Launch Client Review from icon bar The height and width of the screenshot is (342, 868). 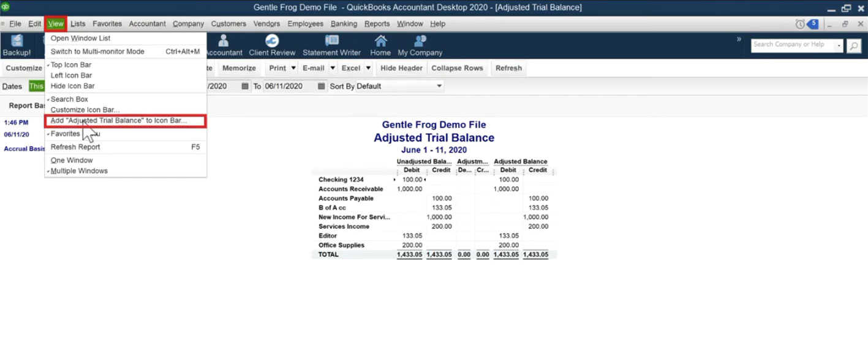coord(272,46)
